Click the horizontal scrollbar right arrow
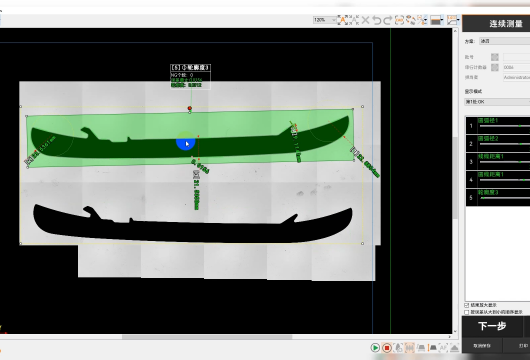 point(450,337)
